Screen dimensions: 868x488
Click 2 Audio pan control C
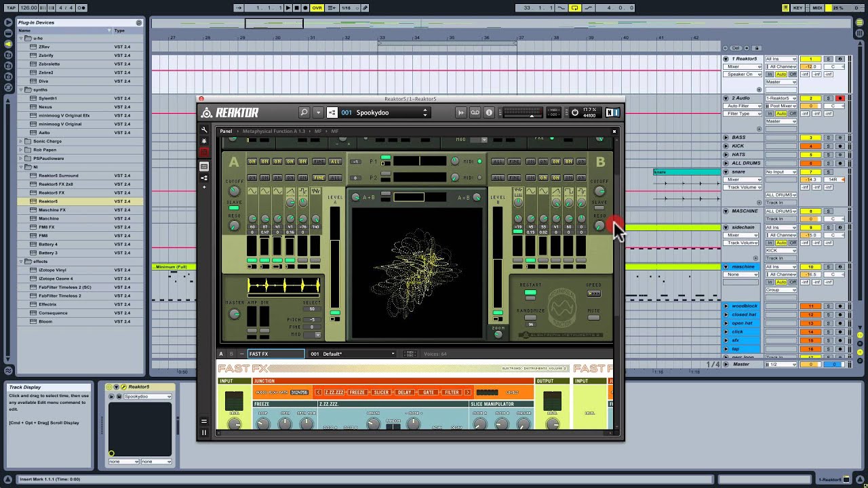click(x=833, y=106)
